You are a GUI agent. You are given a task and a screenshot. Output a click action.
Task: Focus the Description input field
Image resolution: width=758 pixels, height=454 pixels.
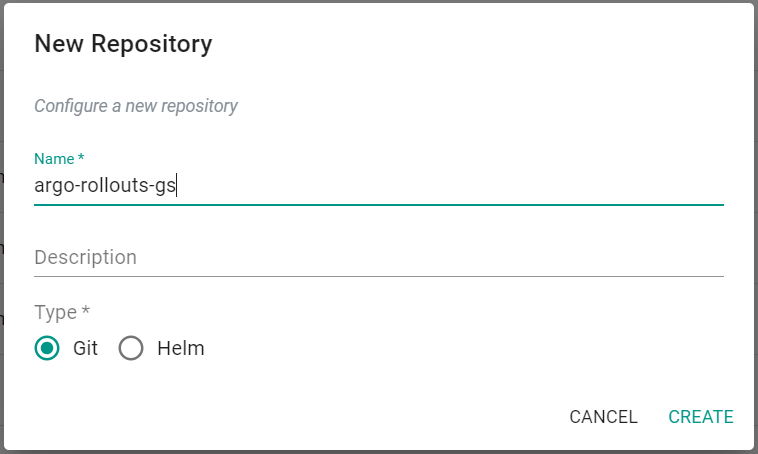point(378,257)
